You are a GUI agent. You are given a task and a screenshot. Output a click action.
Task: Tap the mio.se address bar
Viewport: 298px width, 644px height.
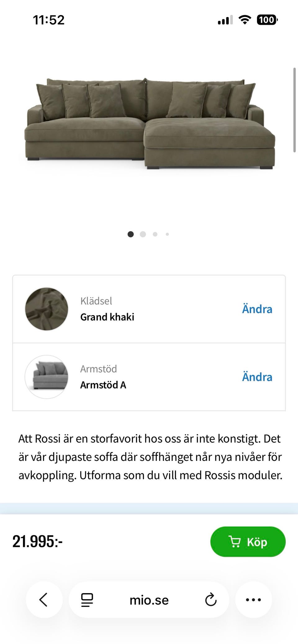[x=149, y=600]
